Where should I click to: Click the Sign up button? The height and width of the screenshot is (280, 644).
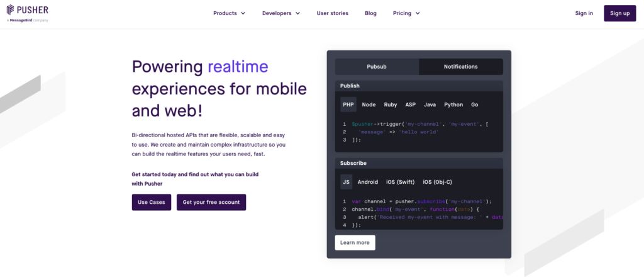tap(619, 13)
